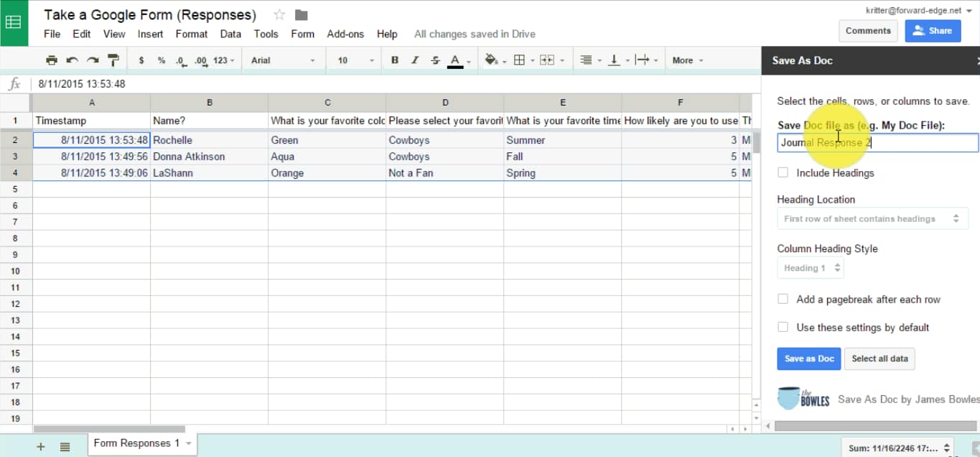Image resolution: width=980 pixels, height=457 pixels.
Task: Apply strikethrough formatting
Action: (435, 60)
